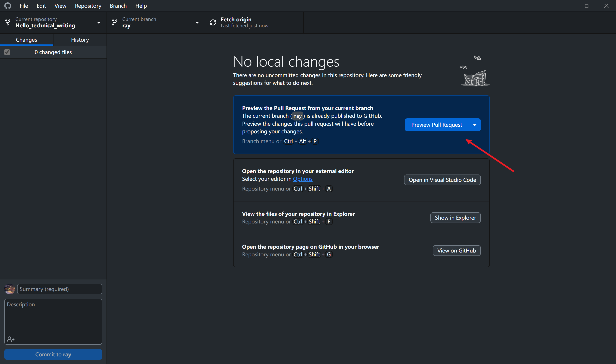Expand the Preview Pull Request arrow dropdown
This screenshot has width=616, height=364.
pos(475,125)
